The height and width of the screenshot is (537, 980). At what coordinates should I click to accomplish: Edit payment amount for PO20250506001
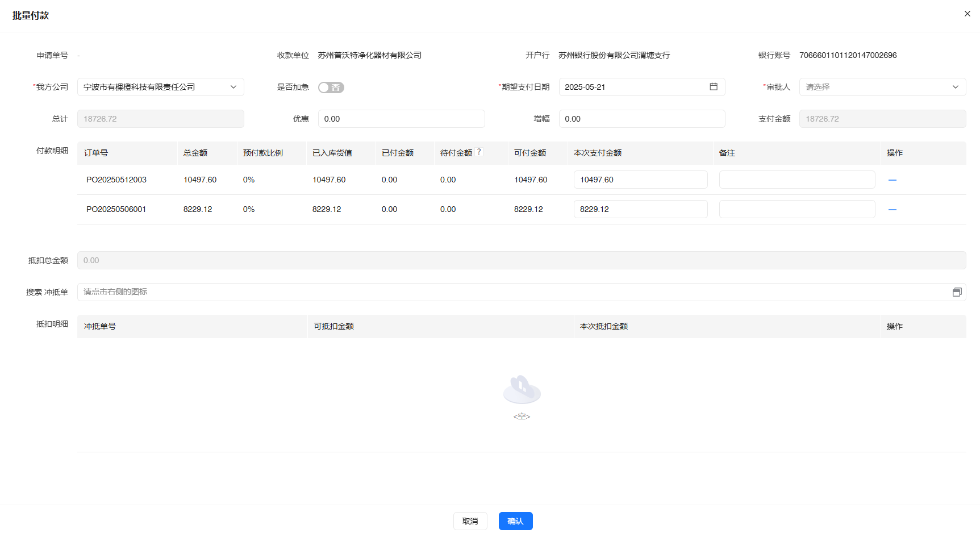point(640,209)
